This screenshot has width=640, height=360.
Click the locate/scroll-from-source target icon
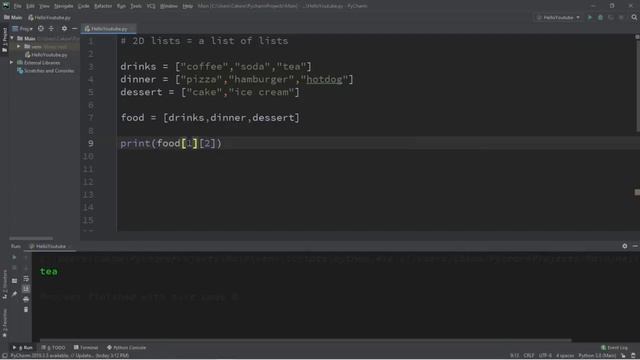coord(40,29)
